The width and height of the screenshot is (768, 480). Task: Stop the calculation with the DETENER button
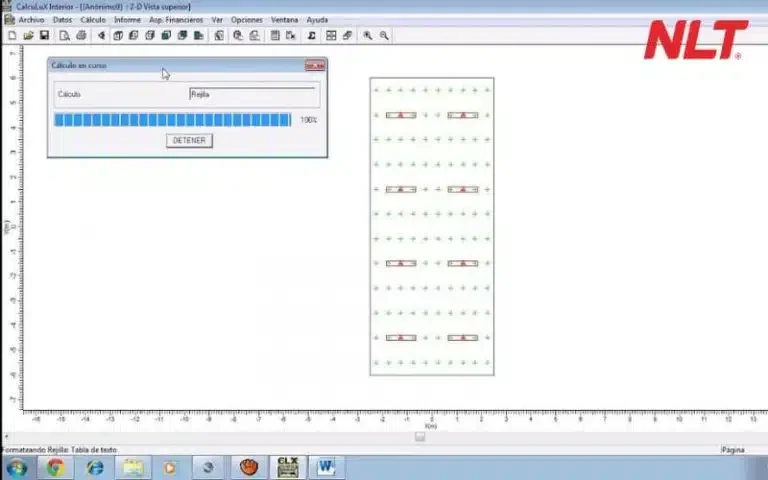[189, 141]
